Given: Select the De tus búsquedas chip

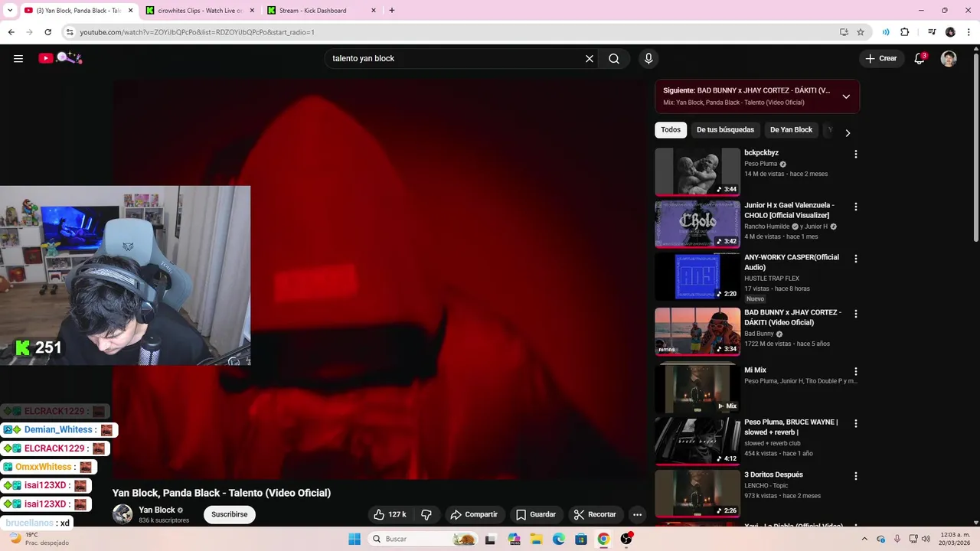Looking at the screenshot, I should click(x=725, y=130).
